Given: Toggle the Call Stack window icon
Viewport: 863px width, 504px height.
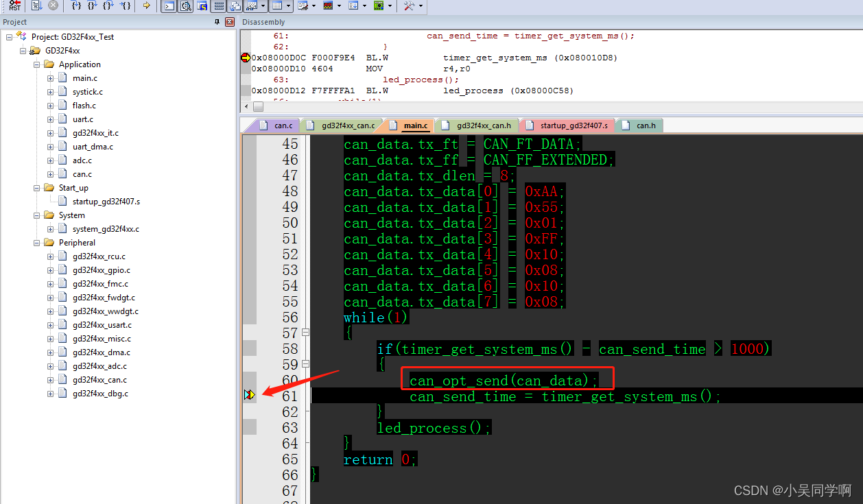Looking at the screenshot, I should [x=235, y=6].
